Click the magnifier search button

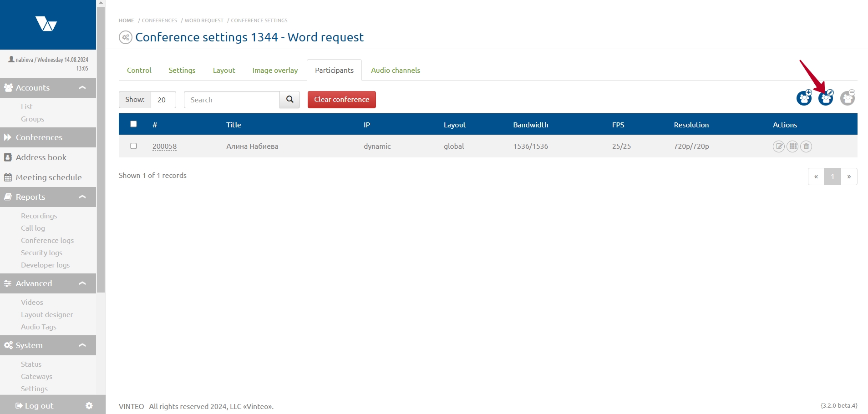290,100
